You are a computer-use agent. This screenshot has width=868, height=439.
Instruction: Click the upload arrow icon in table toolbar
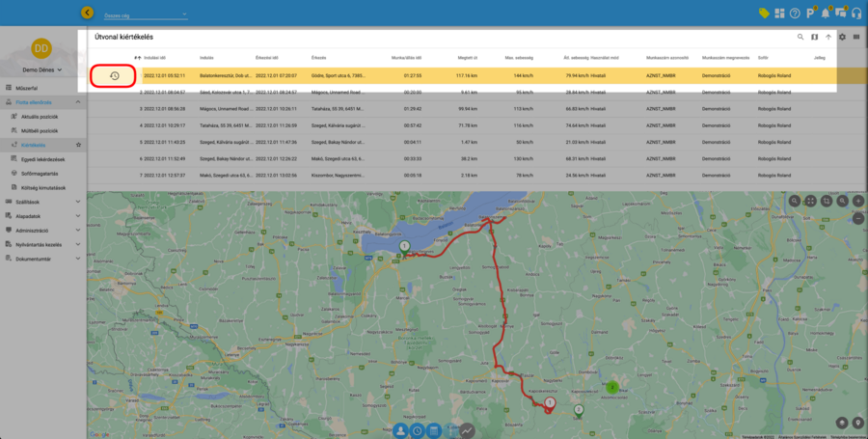(827, 37)
